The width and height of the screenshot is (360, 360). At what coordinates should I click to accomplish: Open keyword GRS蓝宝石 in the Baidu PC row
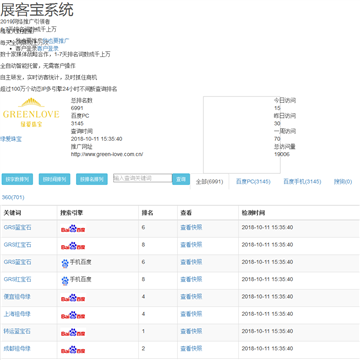coord(18,227)
